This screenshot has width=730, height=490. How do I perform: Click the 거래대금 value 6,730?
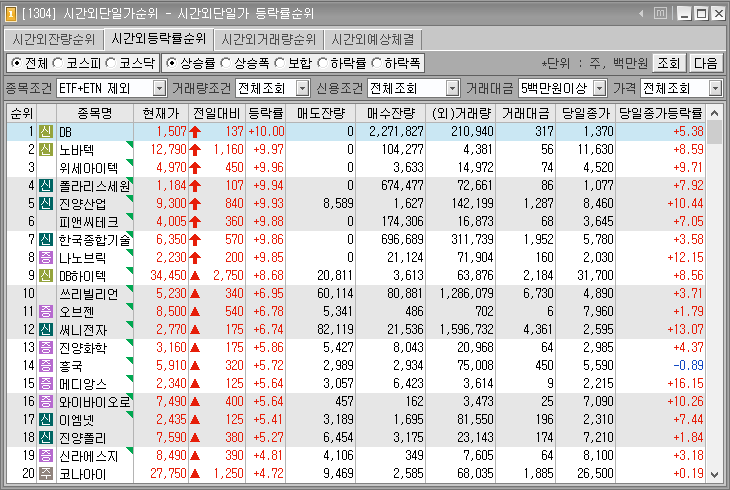538,294
